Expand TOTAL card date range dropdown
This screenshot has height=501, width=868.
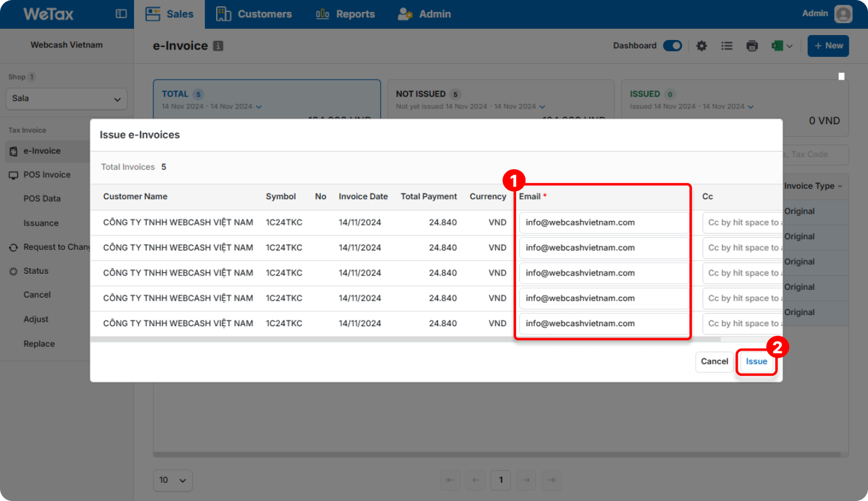(259, 106)
